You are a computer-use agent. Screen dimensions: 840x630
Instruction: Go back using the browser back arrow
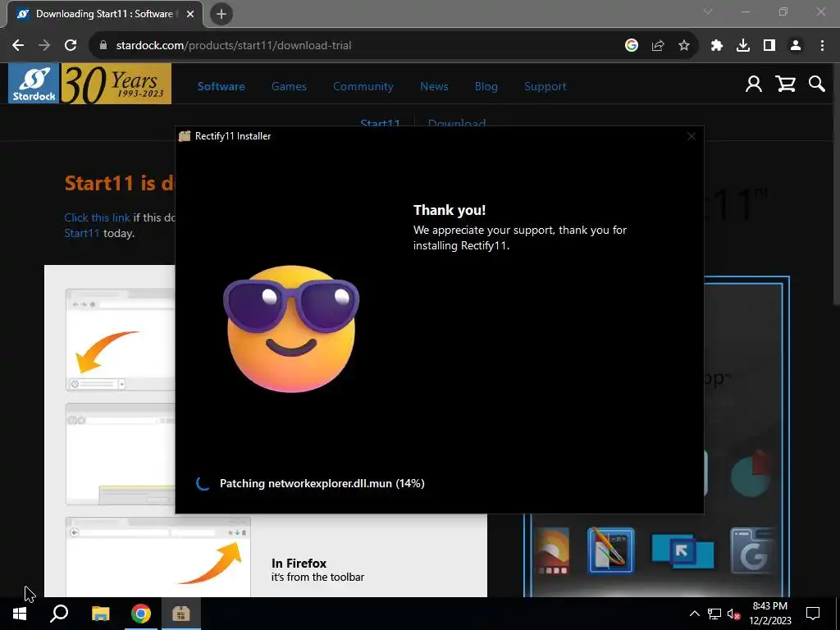point(18,46)
